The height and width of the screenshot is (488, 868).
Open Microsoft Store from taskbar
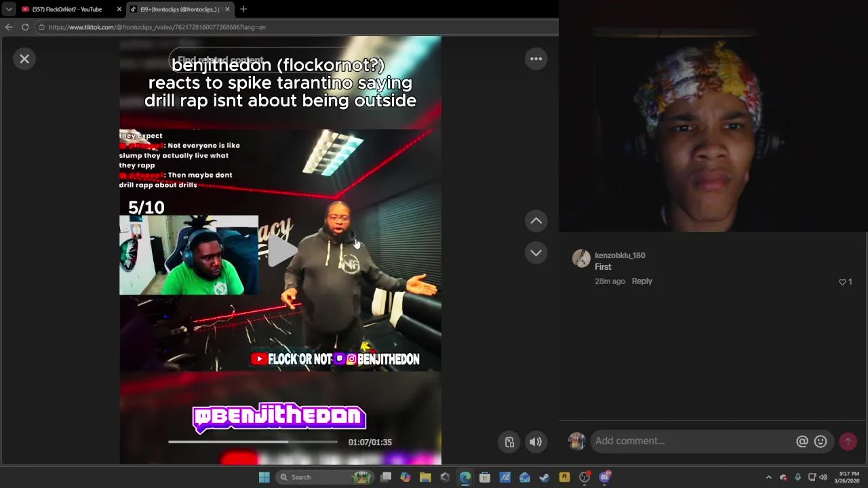click(x=485, y=477)
